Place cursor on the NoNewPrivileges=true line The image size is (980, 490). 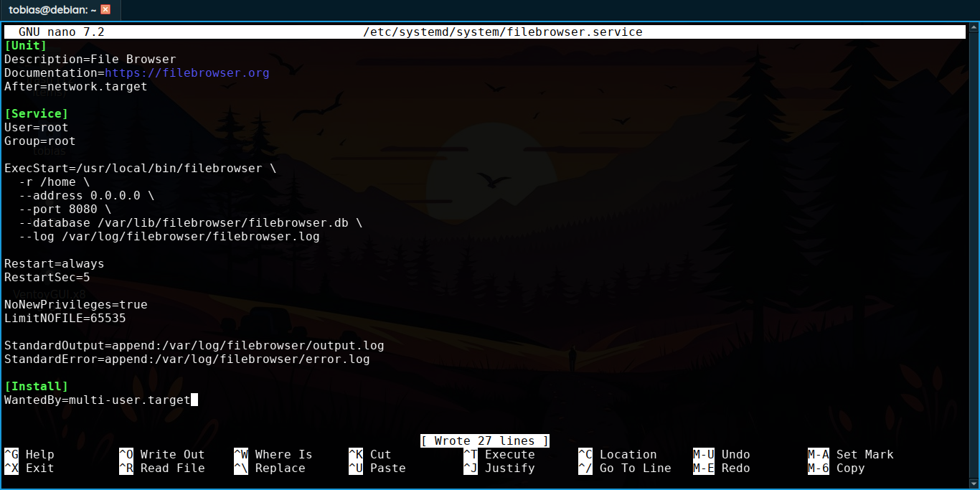point(75,305)
